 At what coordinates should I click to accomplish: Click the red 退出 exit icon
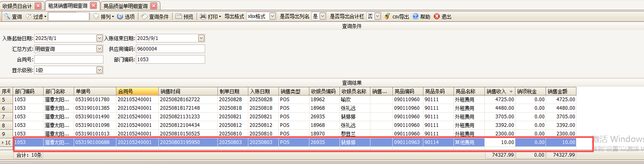pyautogui.click(x=437, y=16)
